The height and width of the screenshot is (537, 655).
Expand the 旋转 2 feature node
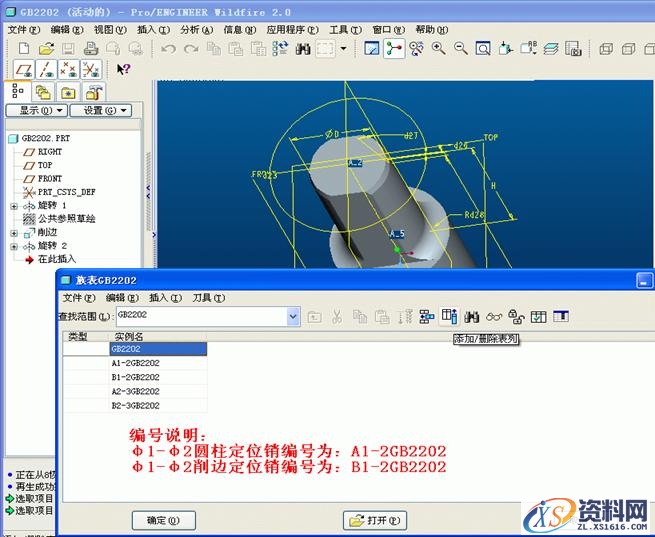point(14,246)
